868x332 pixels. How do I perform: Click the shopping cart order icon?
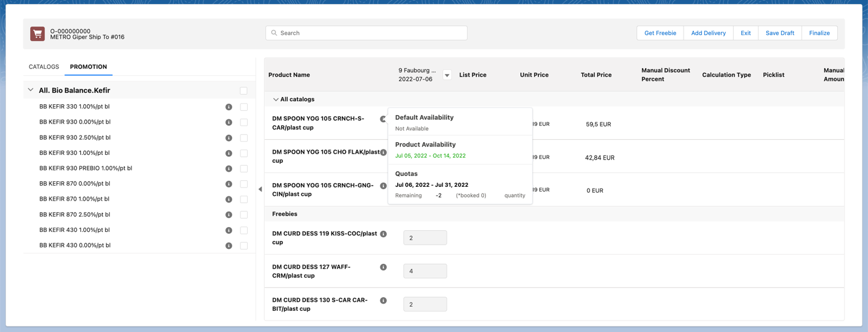pyautogui.click(x=37, y=34)
